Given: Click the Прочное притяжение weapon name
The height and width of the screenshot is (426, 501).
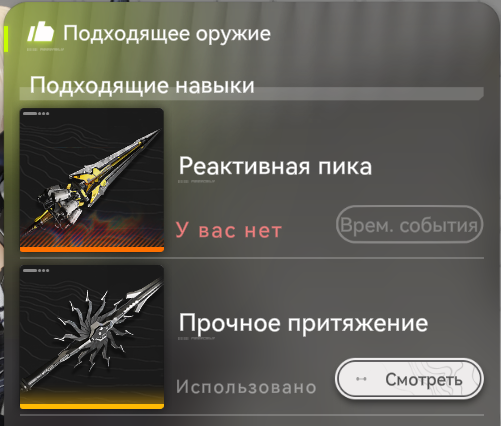Looking at the screenshot, I should pos(303,323).
